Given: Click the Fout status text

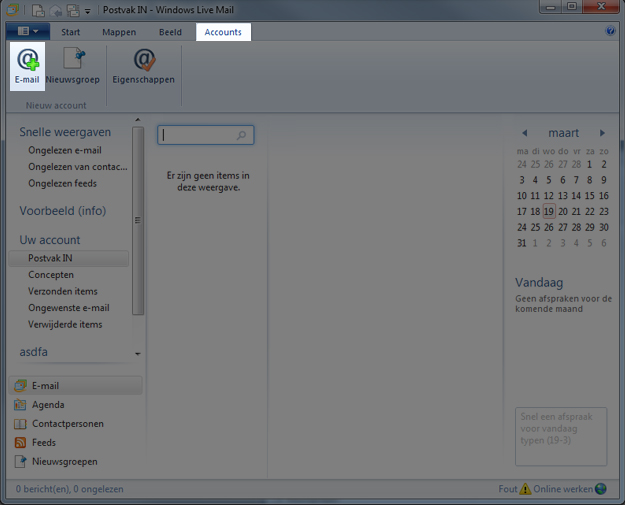Looking at the screenshot, I should pos(508,489).
